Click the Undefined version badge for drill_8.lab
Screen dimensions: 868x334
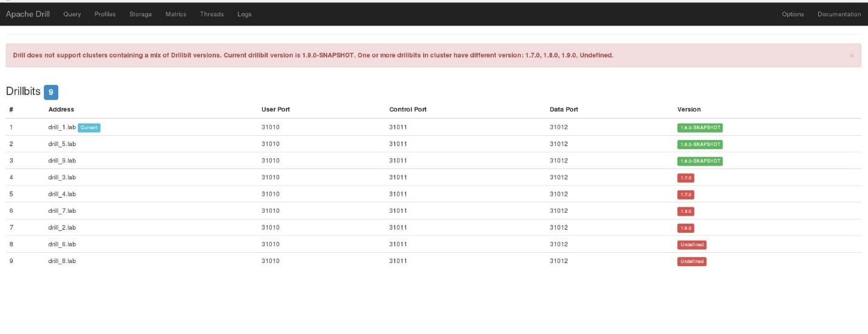point(691,261)
